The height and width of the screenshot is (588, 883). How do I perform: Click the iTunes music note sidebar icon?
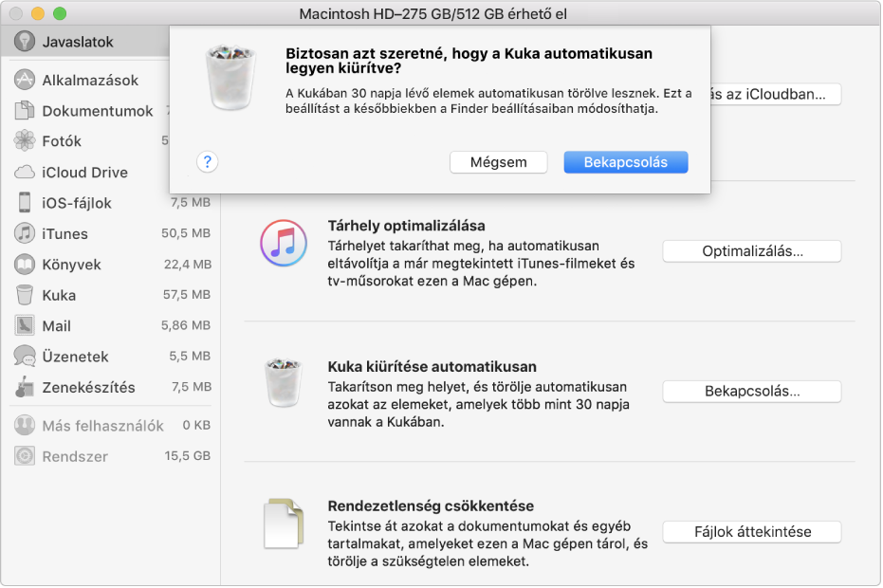point(25,233)
